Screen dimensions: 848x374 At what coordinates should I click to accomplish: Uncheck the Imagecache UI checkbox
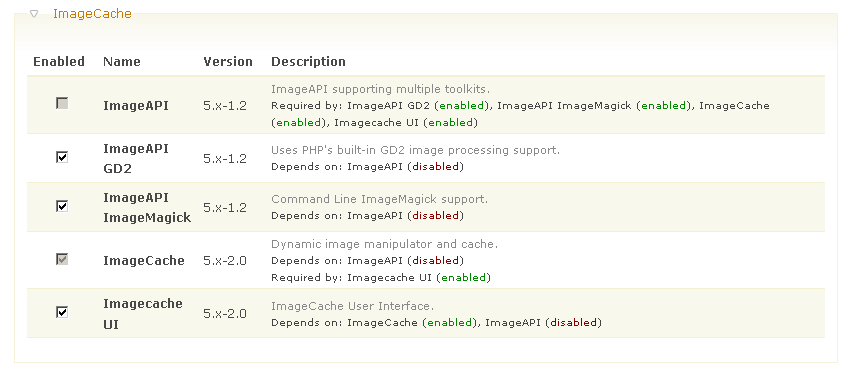tap(62, 312)
